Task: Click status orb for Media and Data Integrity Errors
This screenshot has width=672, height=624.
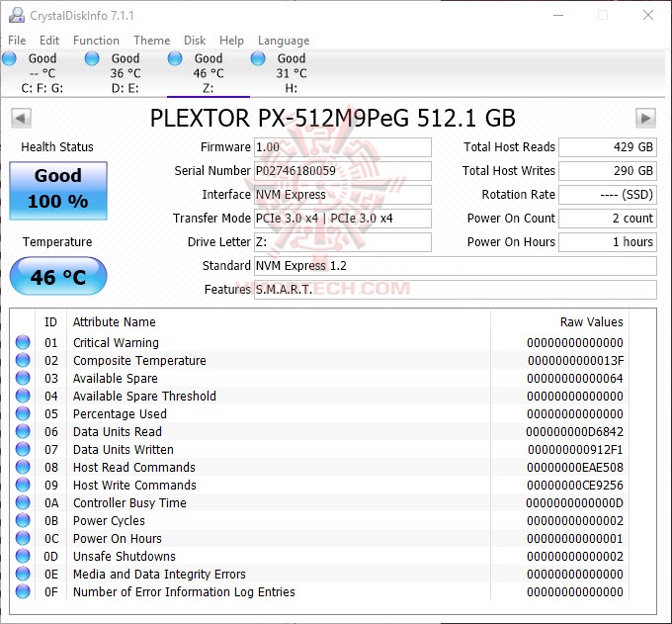Action: pos(23,574)
